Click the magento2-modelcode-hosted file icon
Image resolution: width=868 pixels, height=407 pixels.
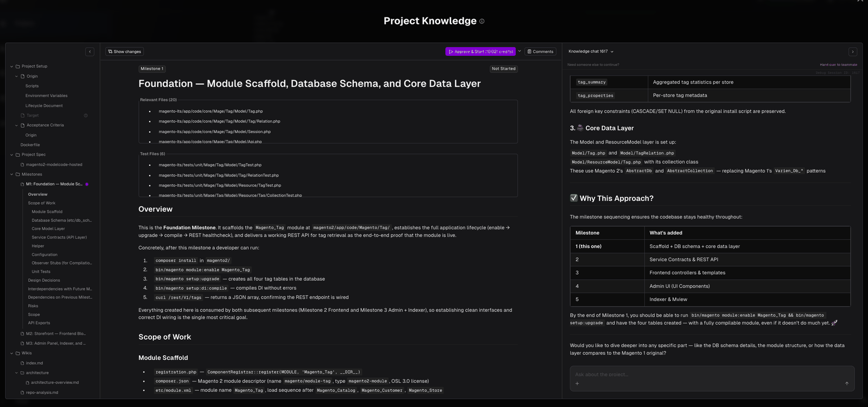(x=22, y=165)
